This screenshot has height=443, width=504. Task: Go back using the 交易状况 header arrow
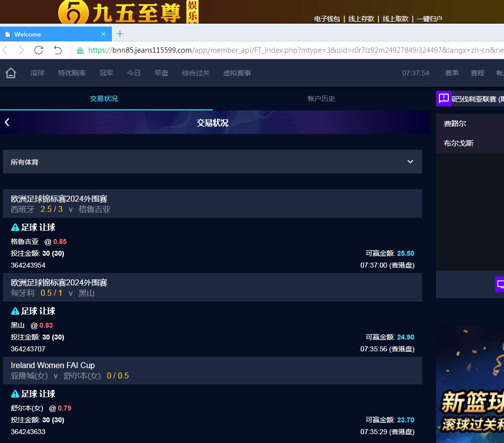pyautogui.click(x=7, y=122)
